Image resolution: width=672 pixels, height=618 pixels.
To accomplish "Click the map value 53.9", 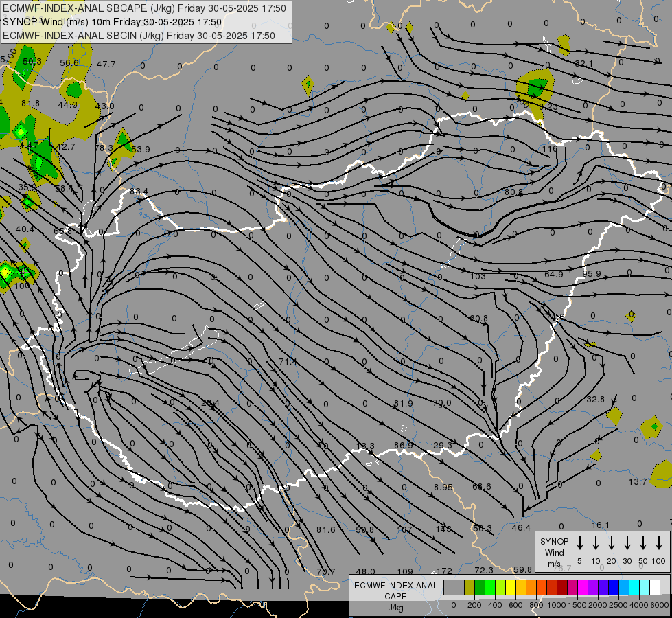I will (x=141, y=149).
